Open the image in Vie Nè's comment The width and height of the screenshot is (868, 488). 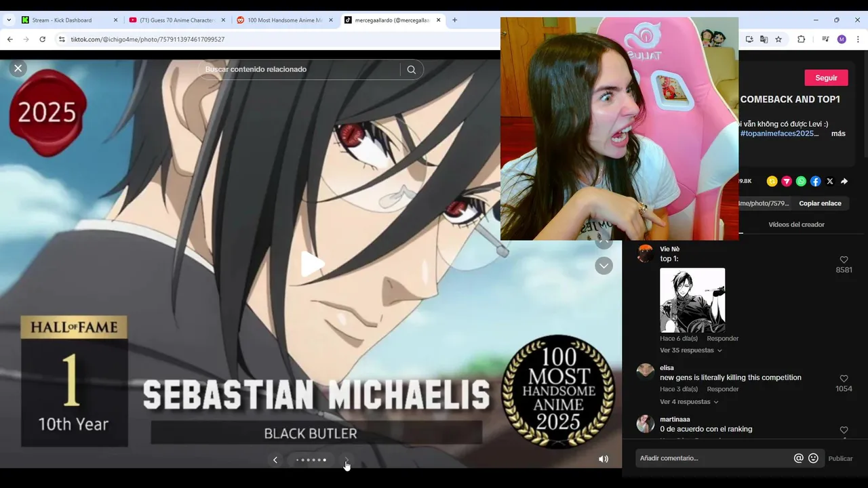click(x=692, y=300)
